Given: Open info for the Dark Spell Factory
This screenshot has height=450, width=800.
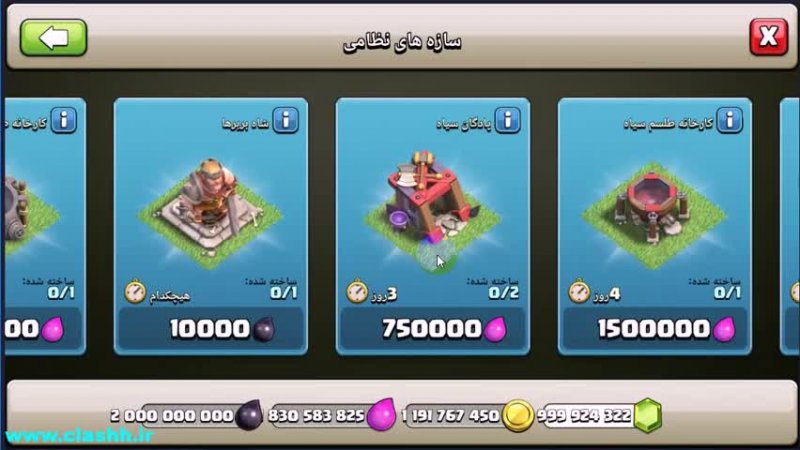Looking at the screenshot, I should click(x=730, y=120).
